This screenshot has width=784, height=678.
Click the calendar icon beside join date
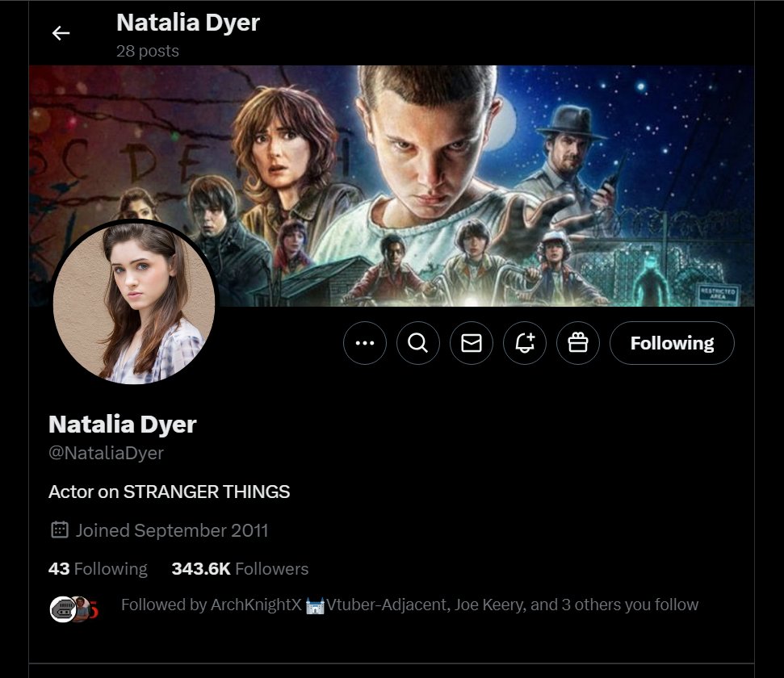(60, 529)
